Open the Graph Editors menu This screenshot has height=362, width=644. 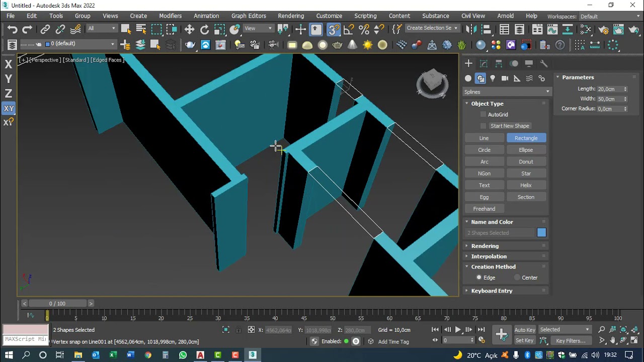(x=249, y=16)
